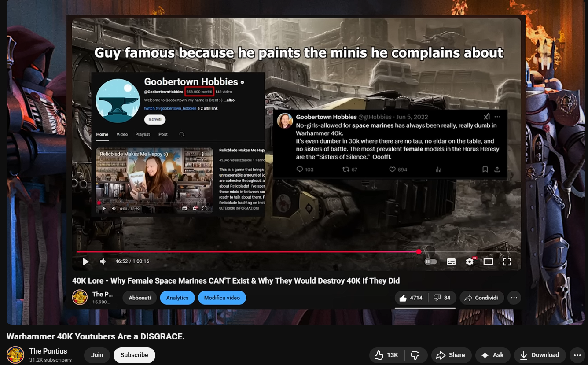
Task: Click the '31.2K subscribers' count
Action: [51, 360]
